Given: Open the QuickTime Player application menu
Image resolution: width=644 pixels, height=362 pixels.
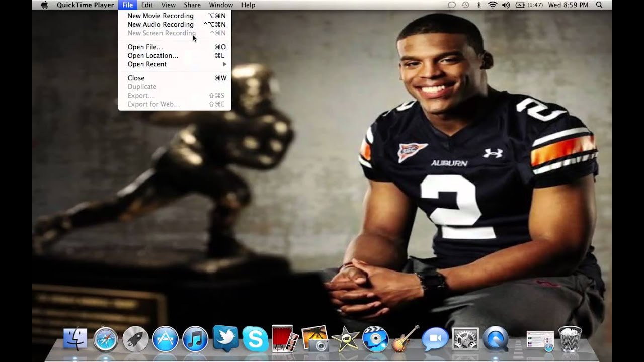Looking at the screenshot, I should 85,5.
